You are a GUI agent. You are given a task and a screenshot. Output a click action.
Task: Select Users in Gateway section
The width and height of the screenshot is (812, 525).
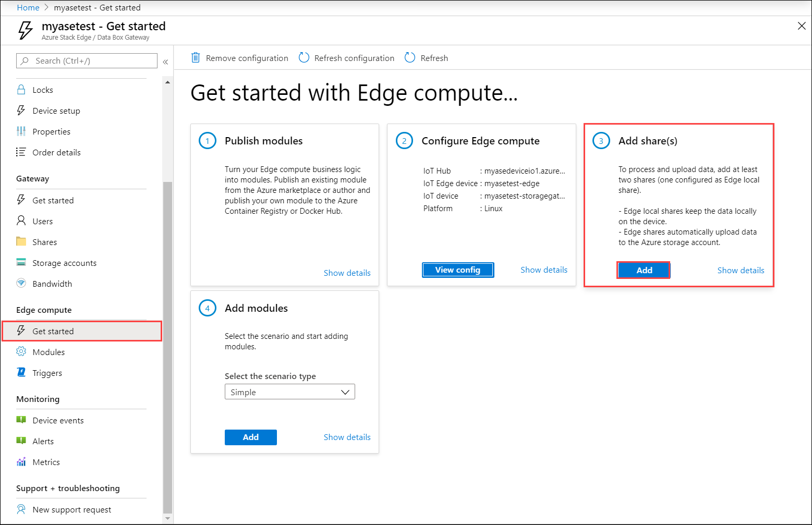click(x=42, y=221)
